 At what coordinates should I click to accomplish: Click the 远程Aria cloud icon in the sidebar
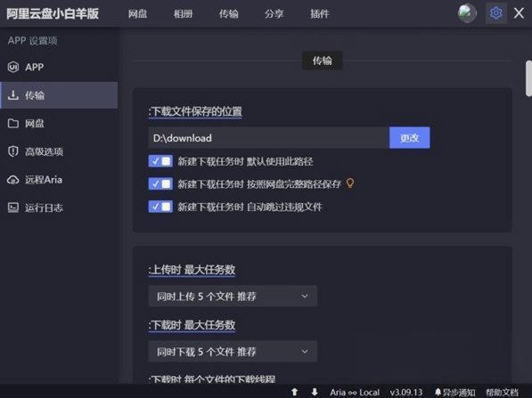[x=12, y=179]
